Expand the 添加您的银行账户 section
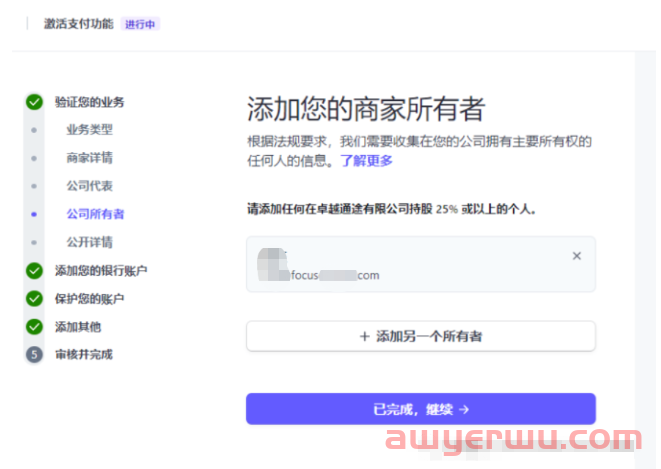Image resolution: width=661 pixels, height=469 pixels. (x=101, y=271)
